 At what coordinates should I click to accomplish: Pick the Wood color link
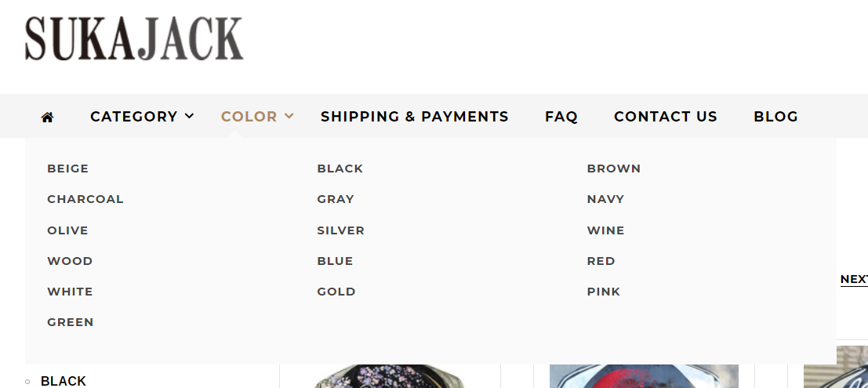pyautogui.click(x=70, y=261)
